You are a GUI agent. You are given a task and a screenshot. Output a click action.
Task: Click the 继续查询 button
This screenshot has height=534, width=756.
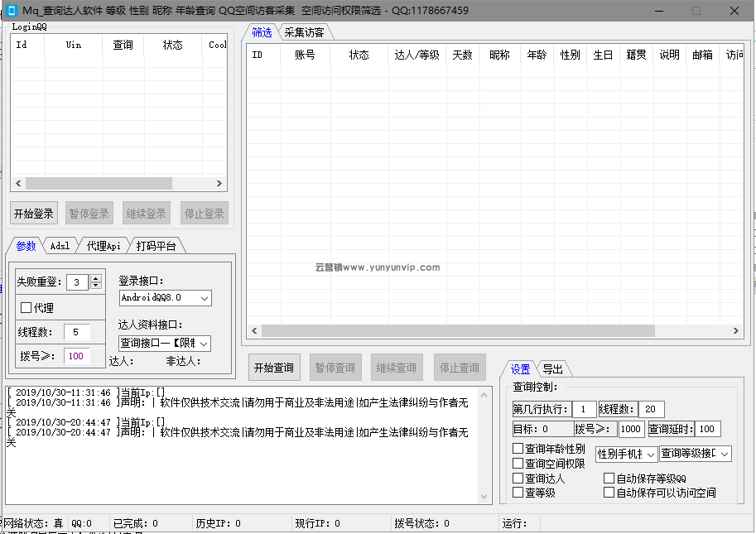(x=397, y=368)
